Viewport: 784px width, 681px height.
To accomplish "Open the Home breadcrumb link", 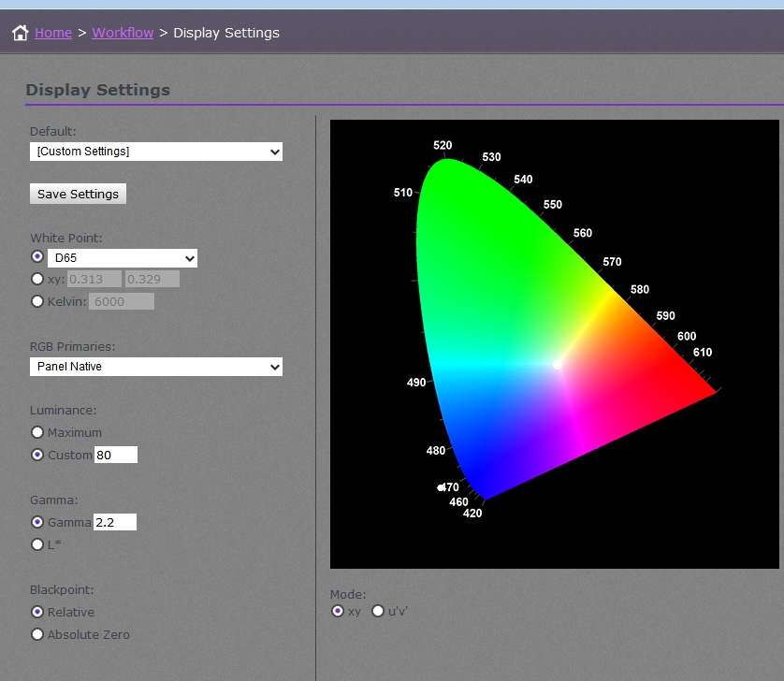I will pyautogui.click(x=53, y=33).
